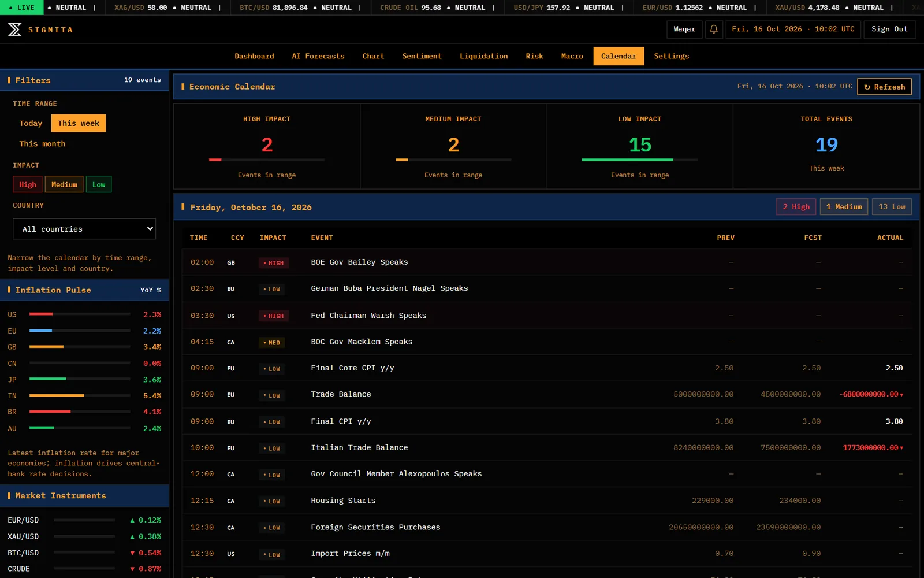Click Foreign Securities Purchases event
The image size is (924, 578).
point(547,527)
